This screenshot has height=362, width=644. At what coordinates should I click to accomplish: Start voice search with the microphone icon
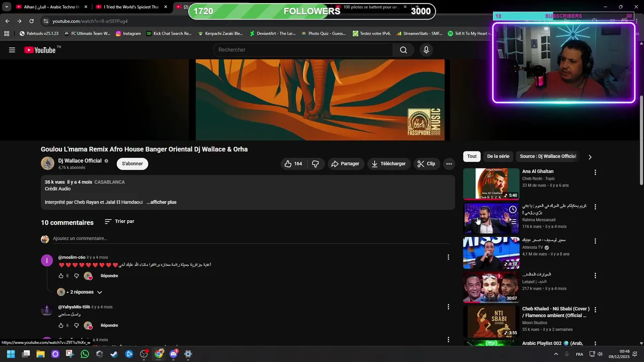426,50
